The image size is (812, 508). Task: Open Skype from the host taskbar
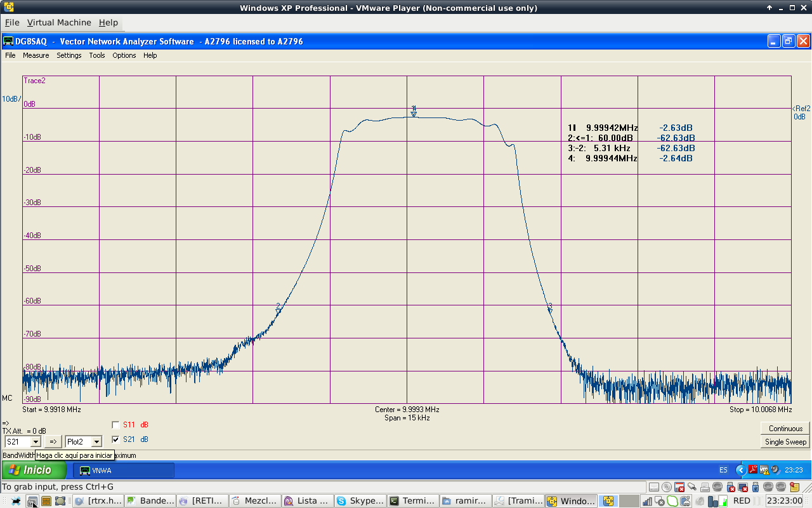(359, 501)
